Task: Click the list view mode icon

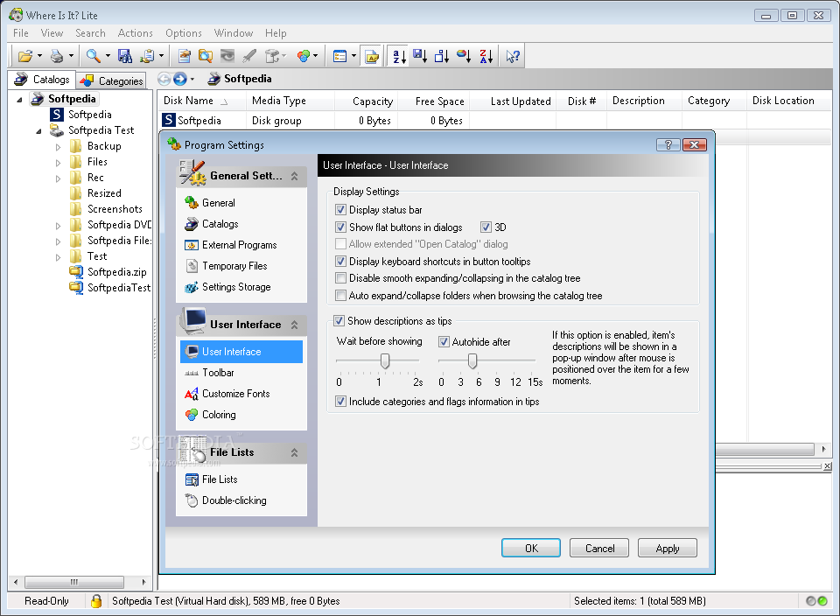Action: click(339, 56)
